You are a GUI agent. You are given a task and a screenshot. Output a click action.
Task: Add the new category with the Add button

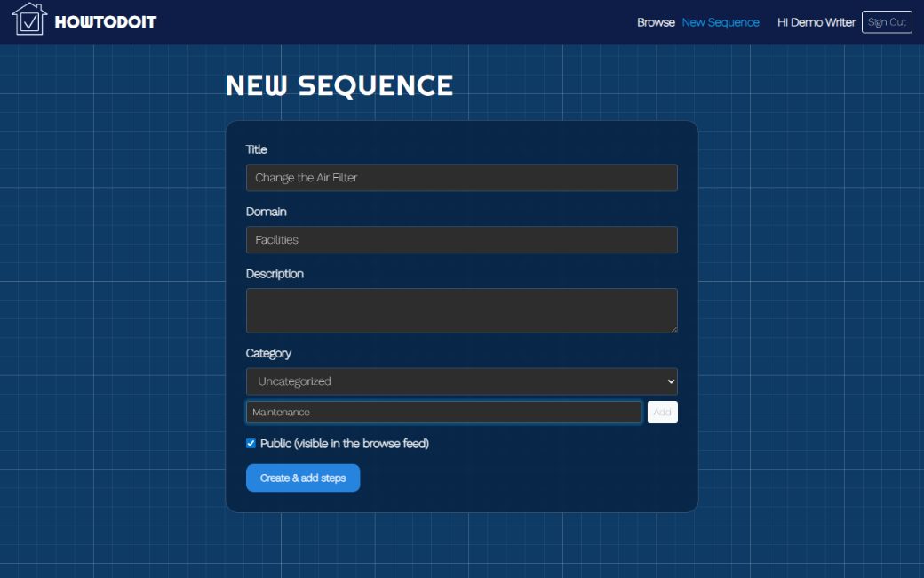point(663,413)
